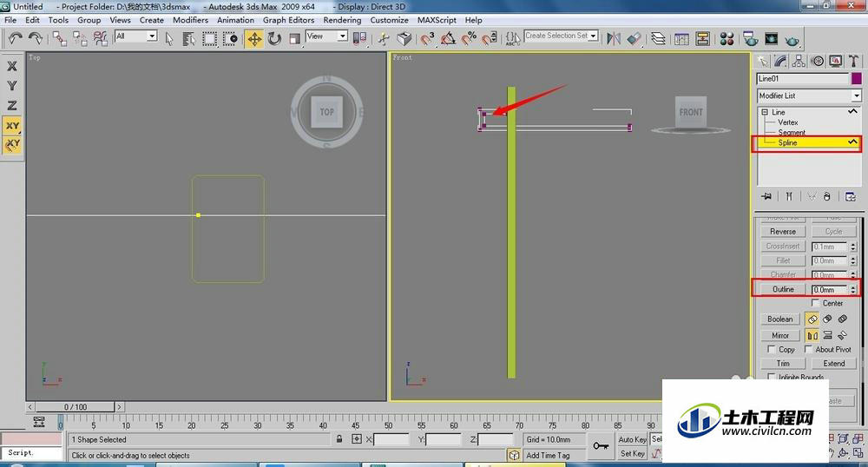Select Vertex sub-object level
868x467 pixels.
click(x=787, y=122)
